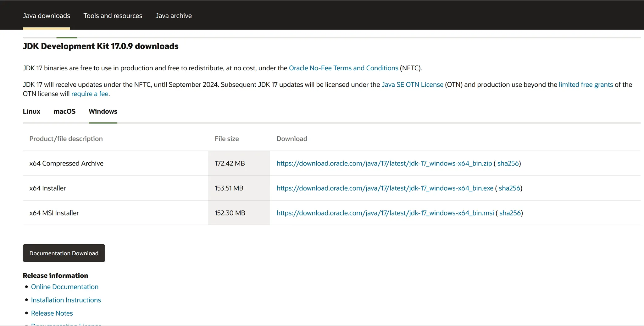Download the windows-x64 exe installer link
The height and width of the screenshot is (326, 644).
pos(385,188)
